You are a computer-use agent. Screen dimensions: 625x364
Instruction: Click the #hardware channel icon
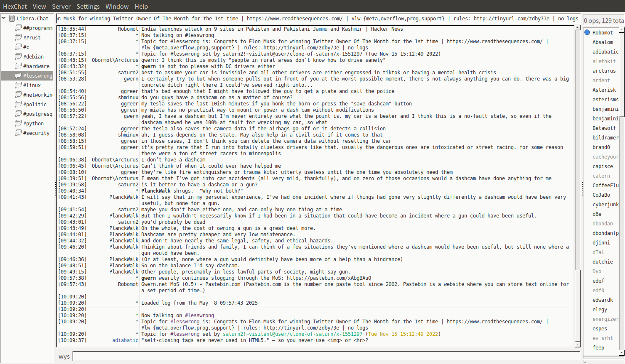pos(18,66)
